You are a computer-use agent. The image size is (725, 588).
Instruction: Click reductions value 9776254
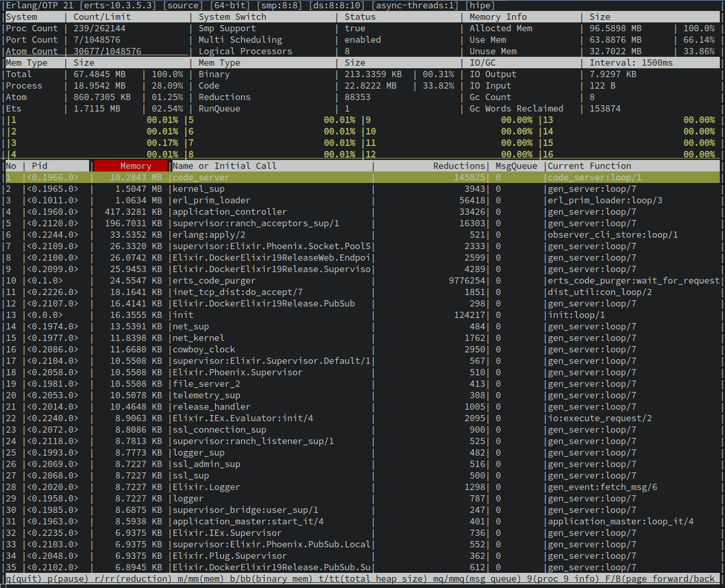point(467,280)
